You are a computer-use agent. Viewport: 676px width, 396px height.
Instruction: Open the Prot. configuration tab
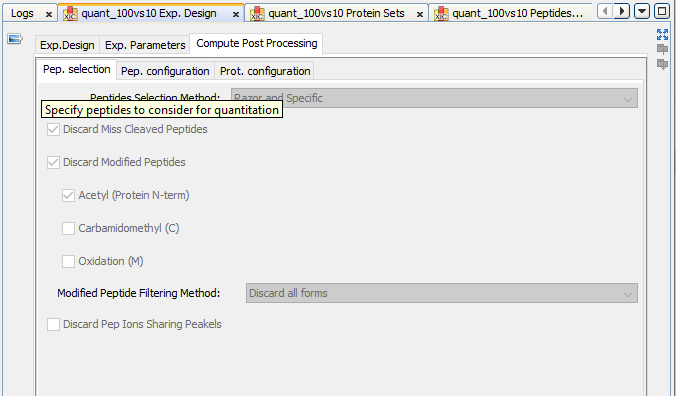pyautogui.click(x=265, y=71)
